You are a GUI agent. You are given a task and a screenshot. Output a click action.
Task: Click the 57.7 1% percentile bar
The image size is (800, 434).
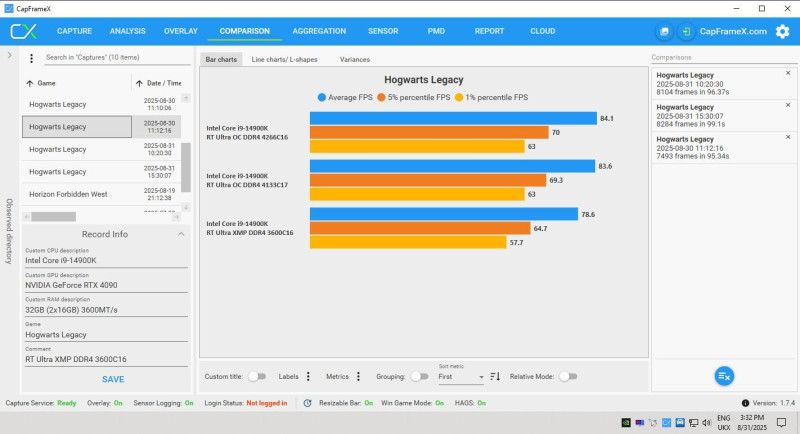[x=408, y=242]
